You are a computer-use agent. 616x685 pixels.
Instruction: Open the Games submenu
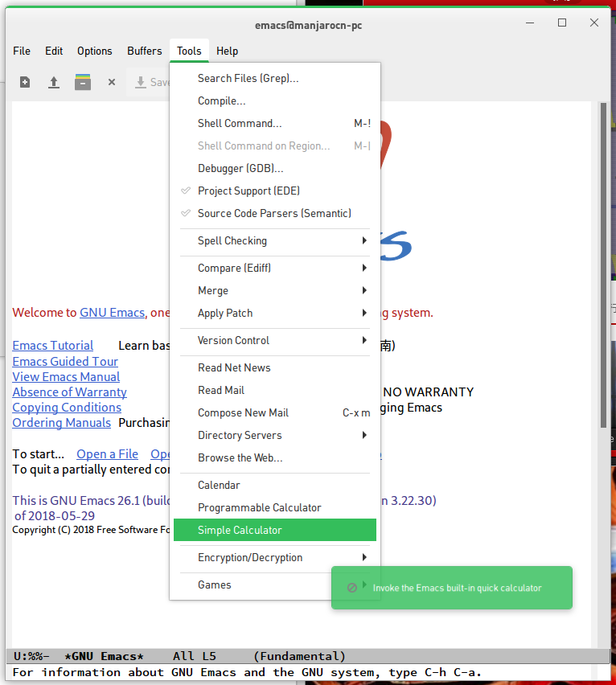(275, 585)
